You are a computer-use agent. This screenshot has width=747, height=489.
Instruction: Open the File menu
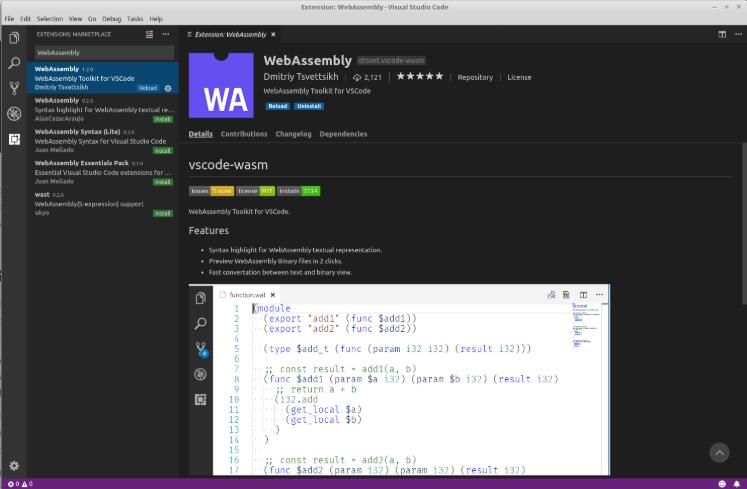click(9, 19)
